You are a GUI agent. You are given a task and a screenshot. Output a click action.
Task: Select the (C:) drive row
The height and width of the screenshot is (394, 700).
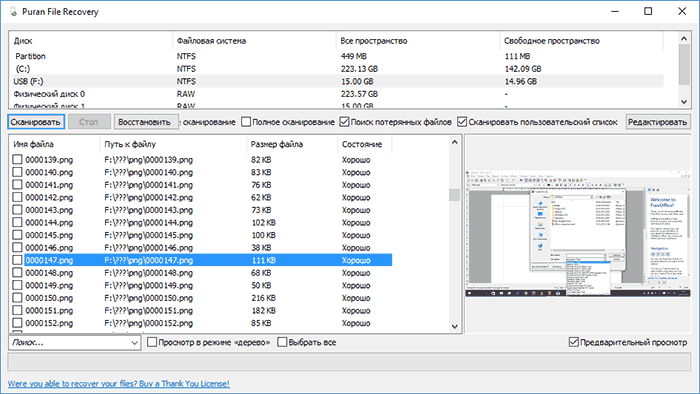337,69
